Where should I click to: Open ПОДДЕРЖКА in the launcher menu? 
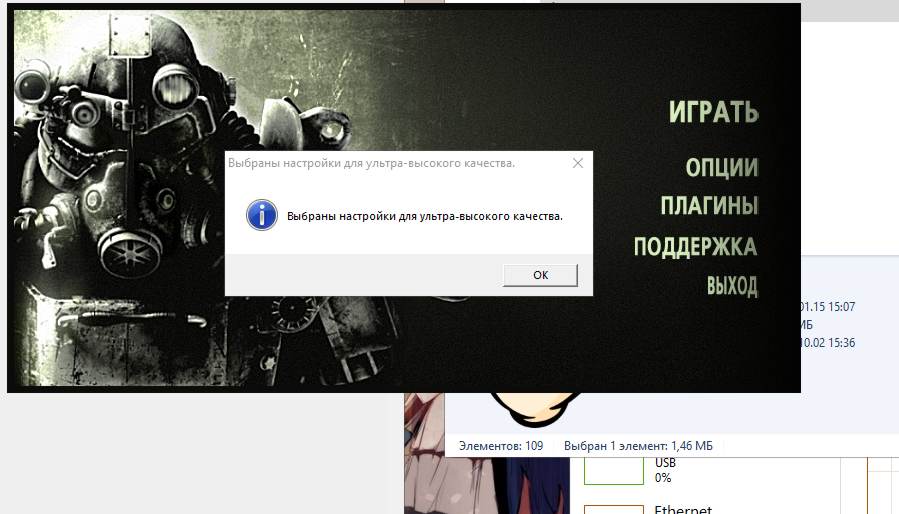(695, 246)
